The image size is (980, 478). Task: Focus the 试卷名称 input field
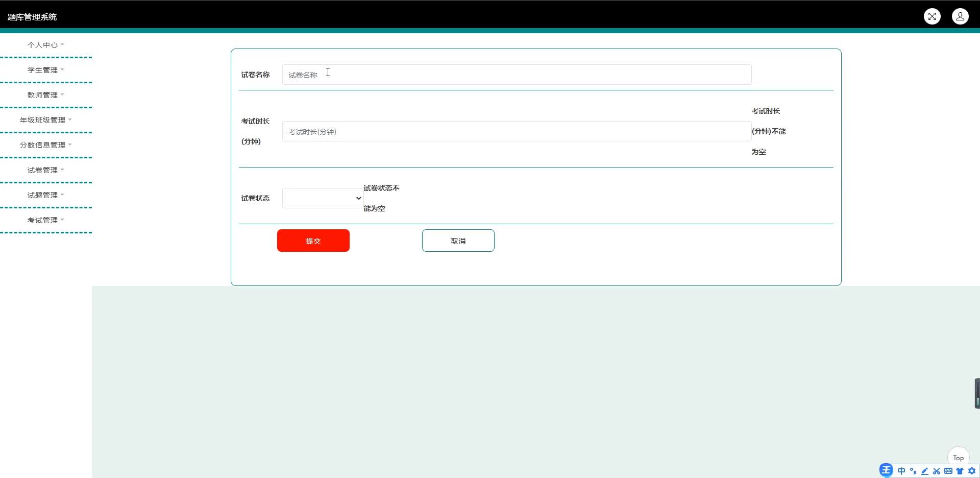click(517, 75)
